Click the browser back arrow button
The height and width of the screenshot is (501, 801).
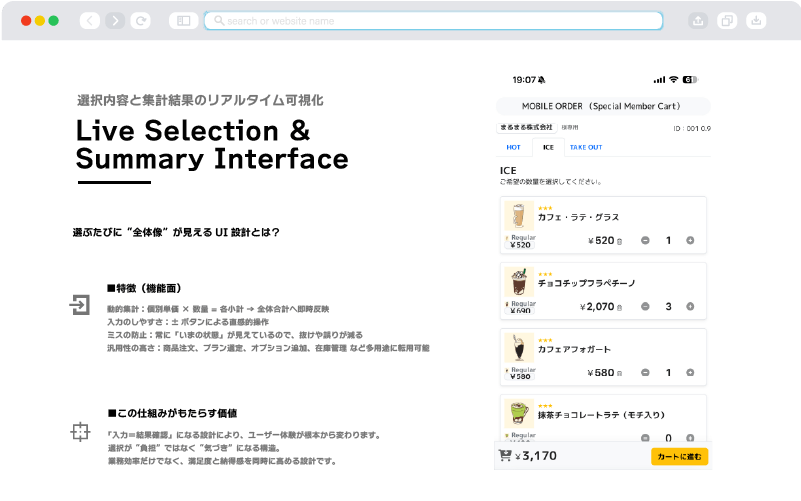[90, 20]
